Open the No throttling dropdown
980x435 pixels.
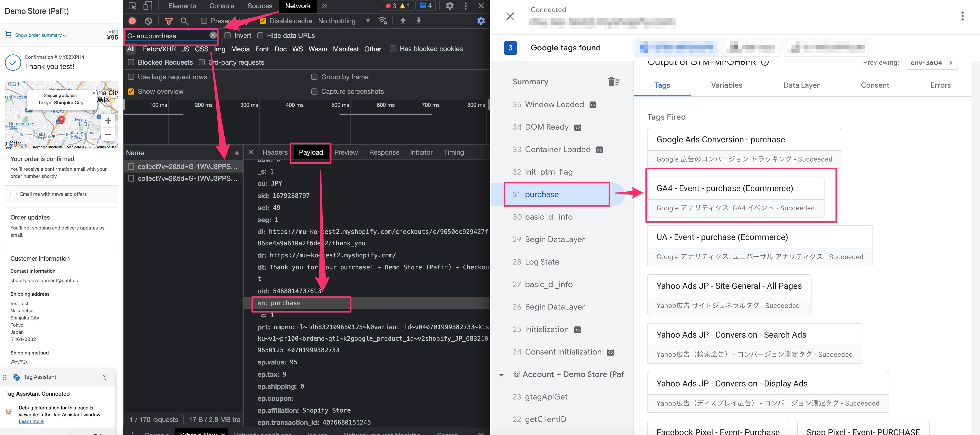[x=344, y=21]
